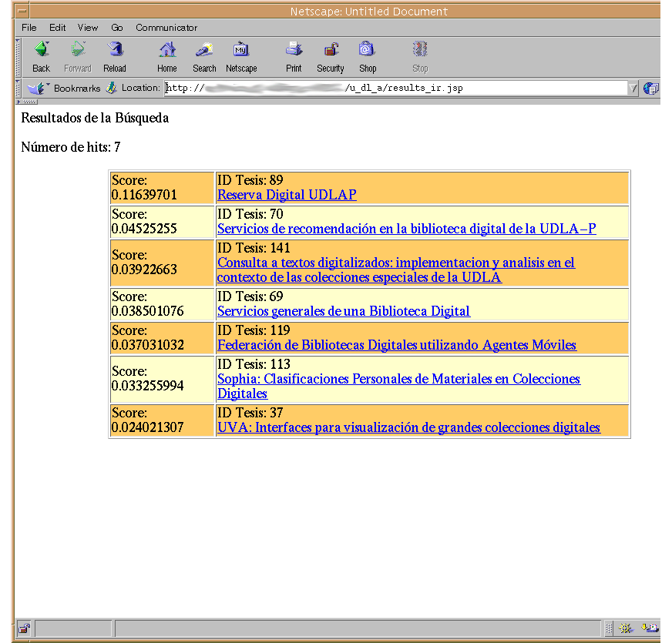Viewport: 672px width, 643px height.
Task: Open the 'UVA: Interfaces para visualización' link
Action: [x=408, y=427]
